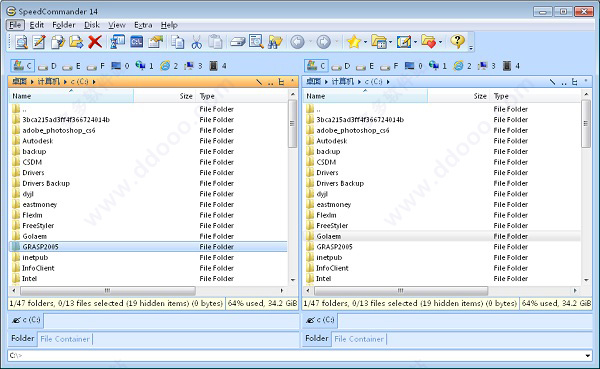Expand the Favorites star dropdown arrow

[x=365, y=42]
